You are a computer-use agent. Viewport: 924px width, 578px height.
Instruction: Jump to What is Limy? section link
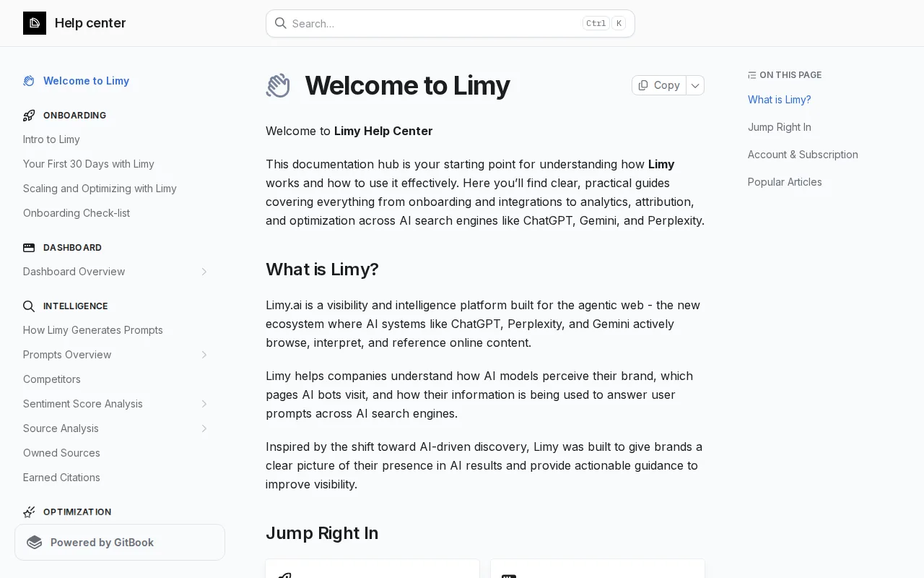coord(780,100)
